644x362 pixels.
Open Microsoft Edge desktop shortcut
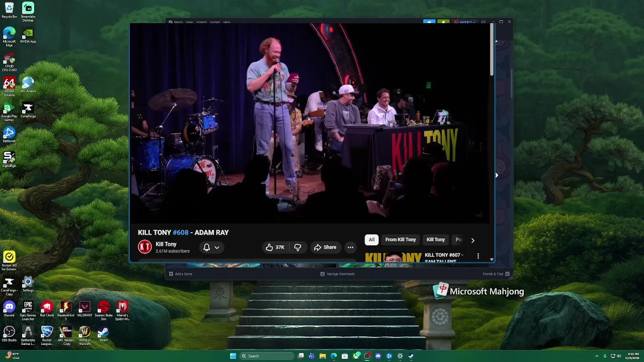[x=9, y=37]
